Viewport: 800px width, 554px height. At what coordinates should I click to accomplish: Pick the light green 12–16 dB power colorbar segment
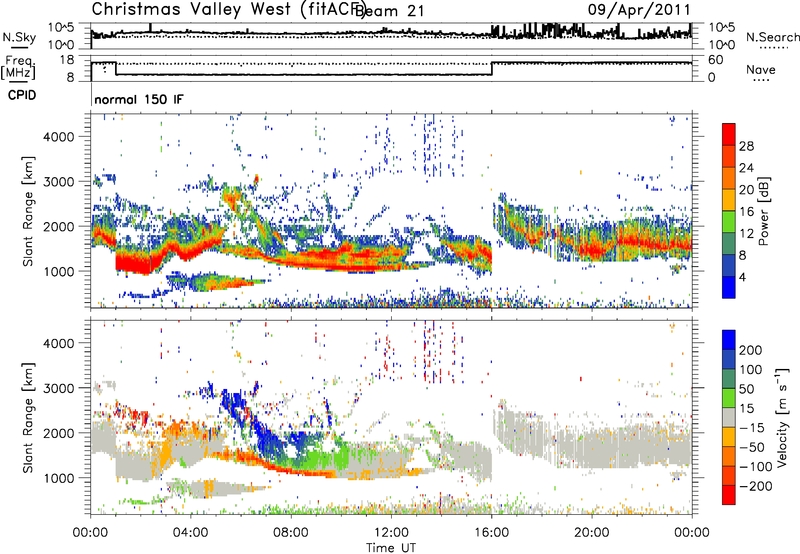729,222
